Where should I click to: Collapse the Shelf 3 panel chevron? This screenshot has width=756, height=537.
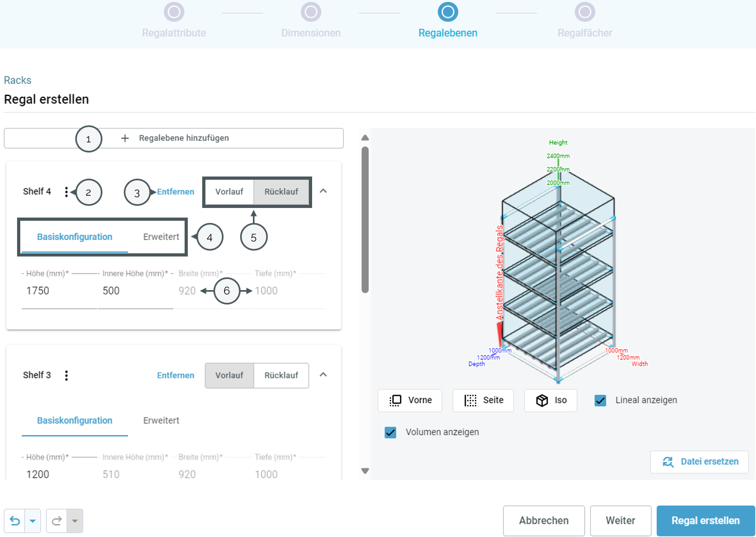[323, 374]
